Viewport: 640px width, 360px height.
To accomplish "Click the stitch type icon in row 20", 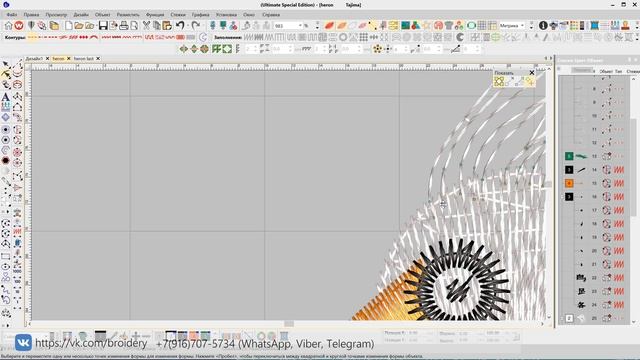I will tap(619, 251).
